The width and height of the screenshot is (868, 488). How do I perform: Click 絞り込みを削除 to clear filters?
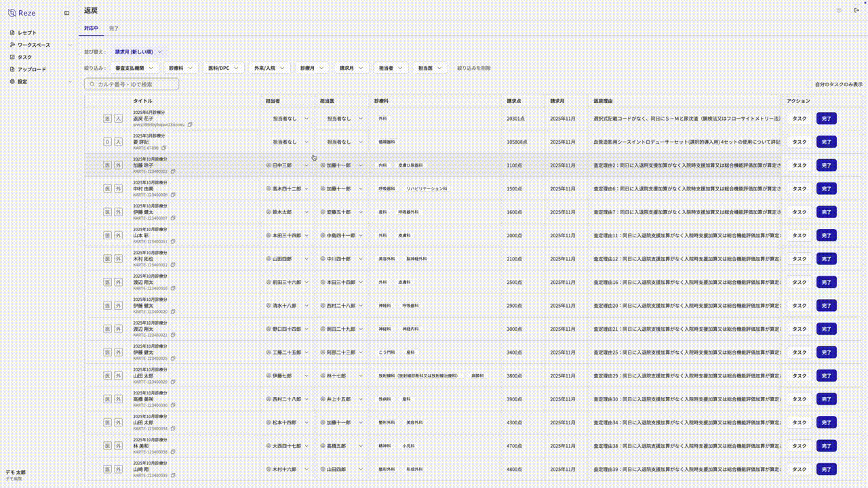tap(473, 68)
